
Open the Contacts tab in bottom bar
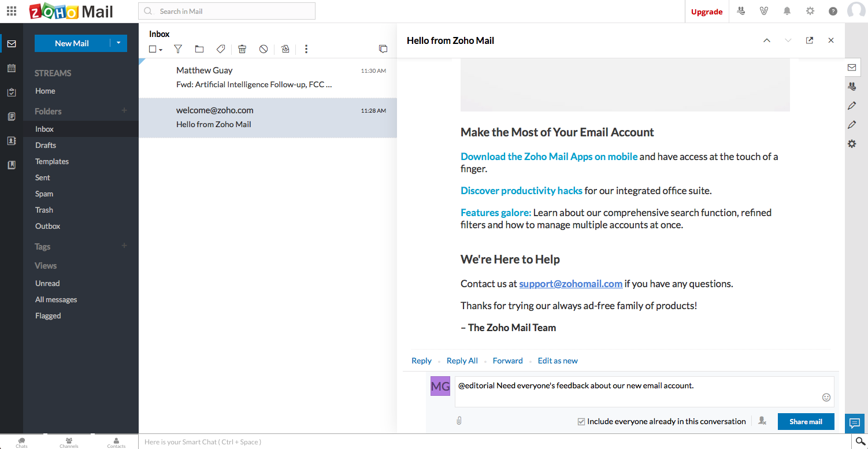coord(116,442)
